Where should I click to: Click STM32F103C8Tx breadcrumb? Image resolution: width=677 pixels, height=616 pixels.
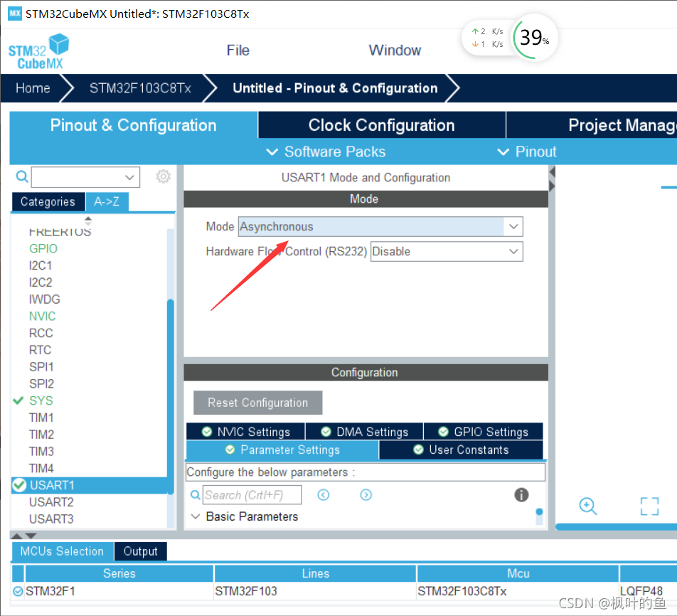coord(140,88)
